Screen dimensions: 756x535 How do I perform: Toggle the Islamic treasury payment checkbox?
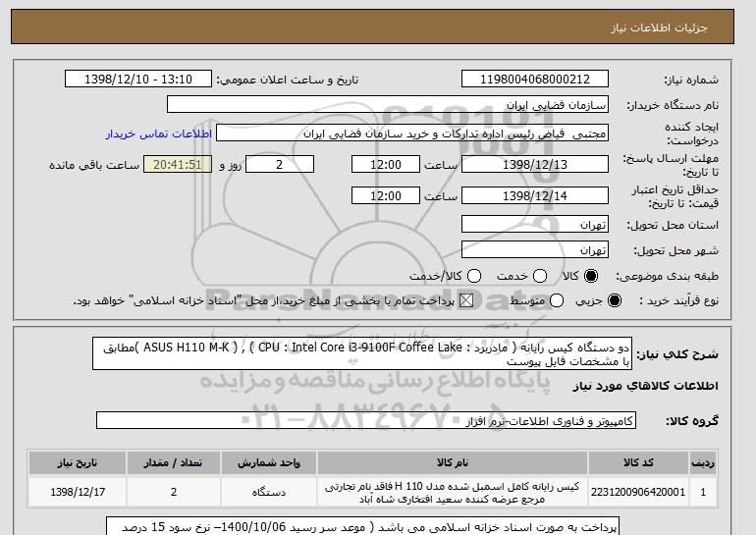point(466,300)
